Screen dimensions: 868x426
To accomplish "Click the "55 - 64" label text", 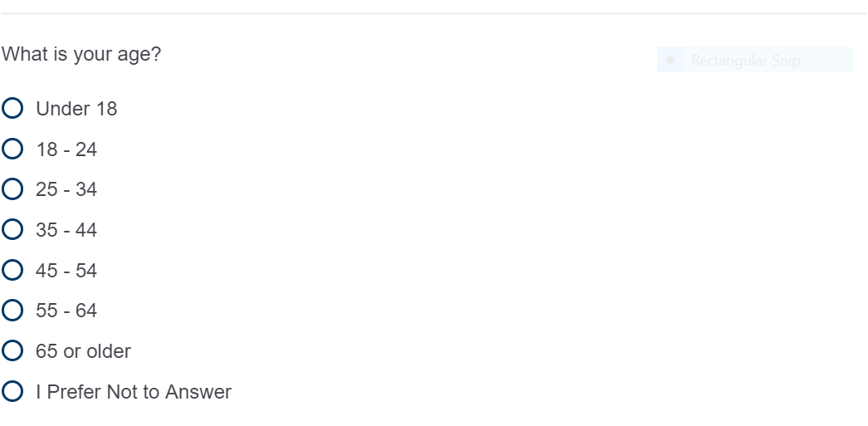I will [66, 311].
